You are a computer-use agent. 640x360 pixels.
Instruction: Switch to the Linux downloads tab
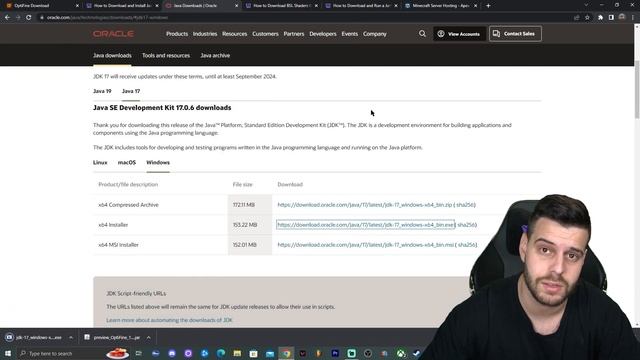point(100,162)
